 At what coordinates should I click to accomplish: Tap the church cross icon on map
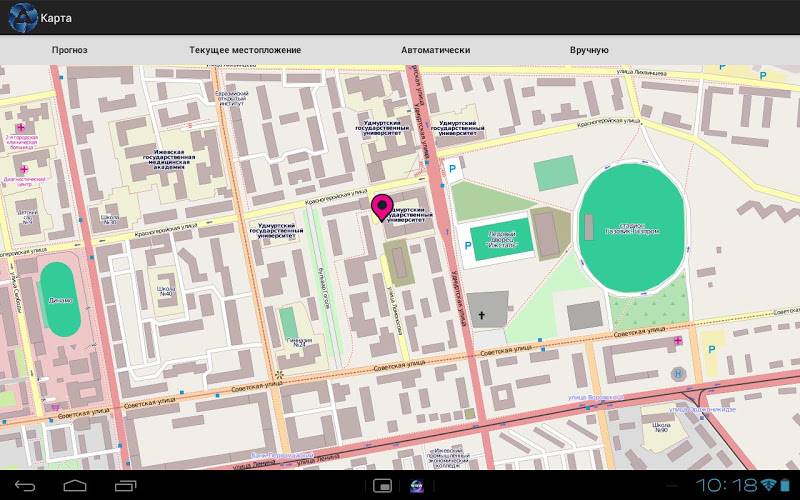[x=480, y=316]
